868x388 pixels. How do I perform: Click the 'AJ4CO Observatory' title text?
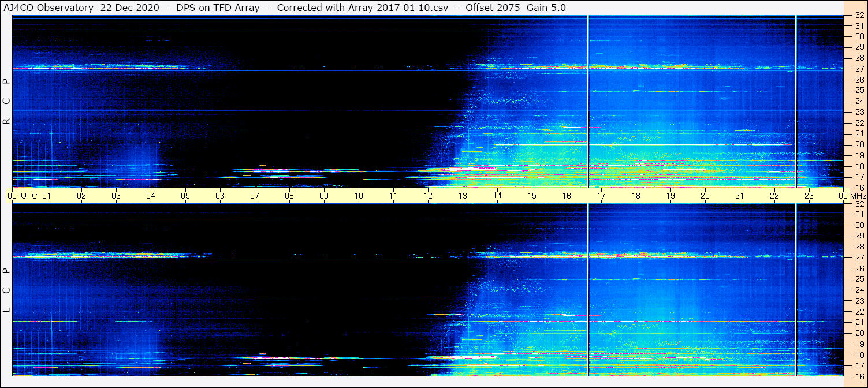pos(48,8)
